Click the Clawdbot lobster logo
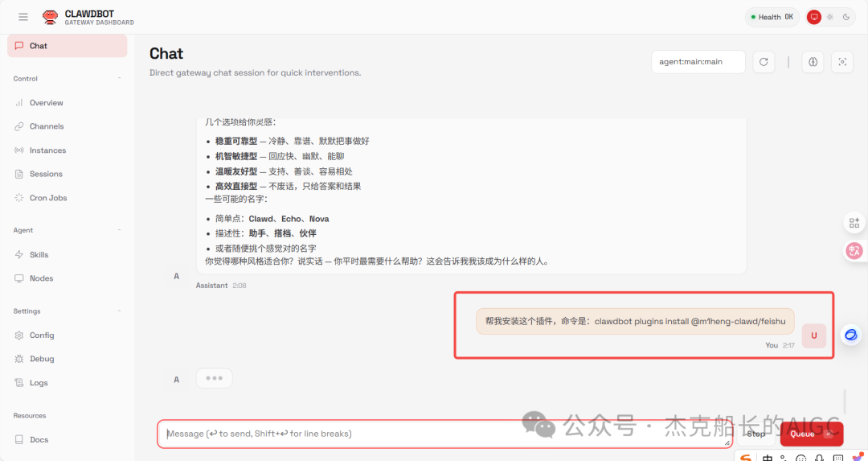This screenshot has height=461, width=868. click(51, 17)
